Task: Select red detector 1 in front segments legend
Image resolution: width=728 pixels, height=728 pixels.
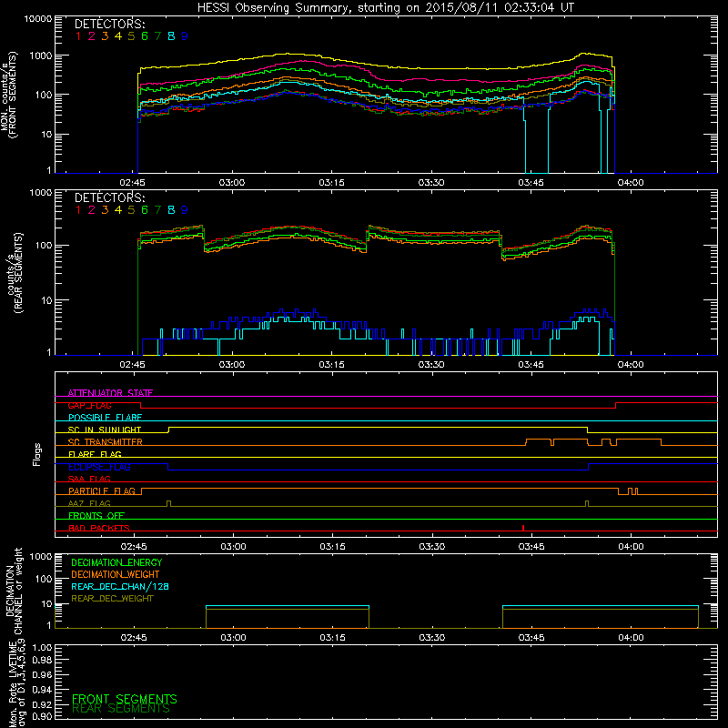Action: click(x=78, y=36)
